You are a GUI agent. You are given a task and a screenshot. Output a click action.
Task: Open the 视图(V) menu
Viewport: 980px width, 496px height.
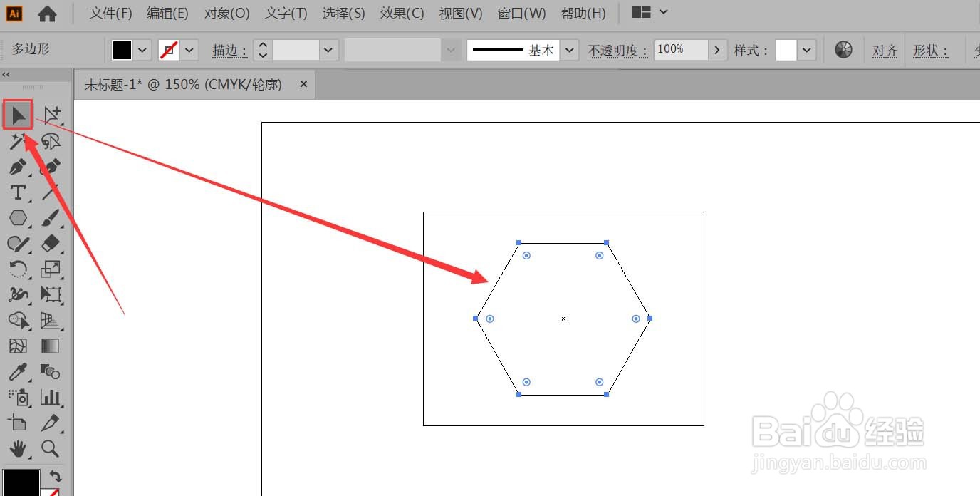(x=461, y=13)
